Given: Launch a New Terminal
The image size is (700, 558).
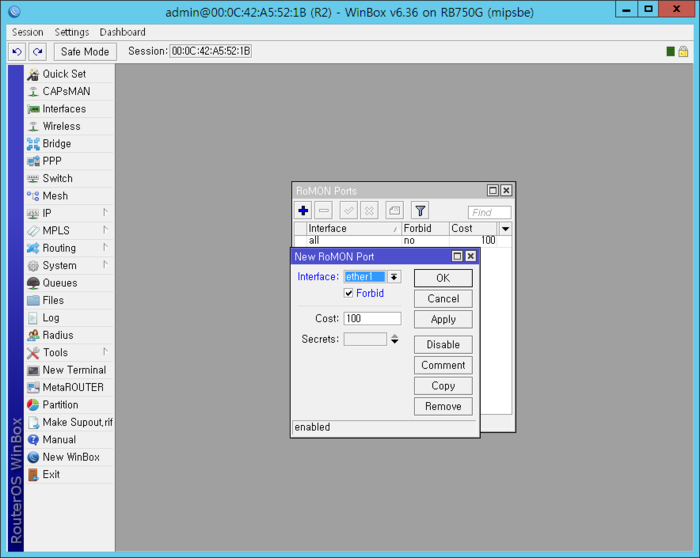Looking at the screenshot, I should click(69, 370).
